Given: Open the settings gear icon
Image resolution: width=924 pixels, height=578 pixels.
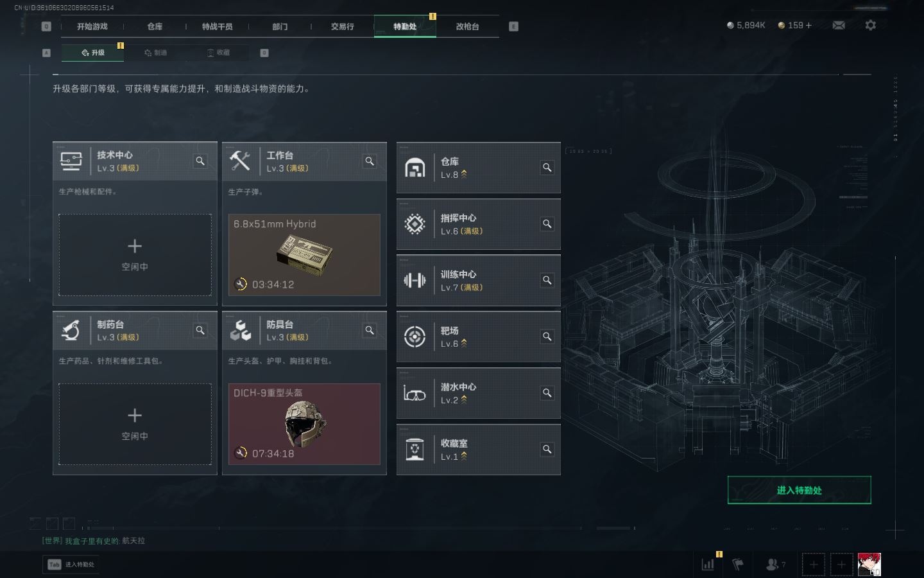Looking at the screenshot, I should tap(870, 25).
